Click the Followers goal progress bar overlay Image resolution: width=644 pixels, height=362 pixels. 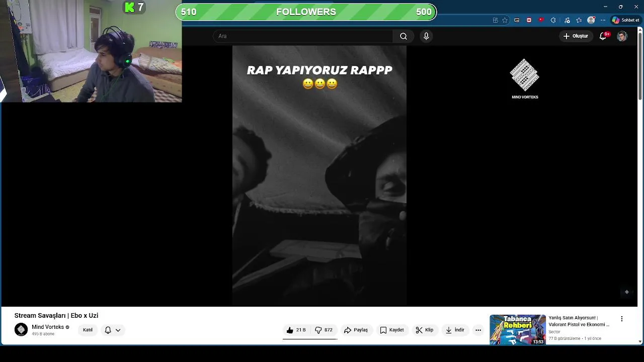click(306, 12)
